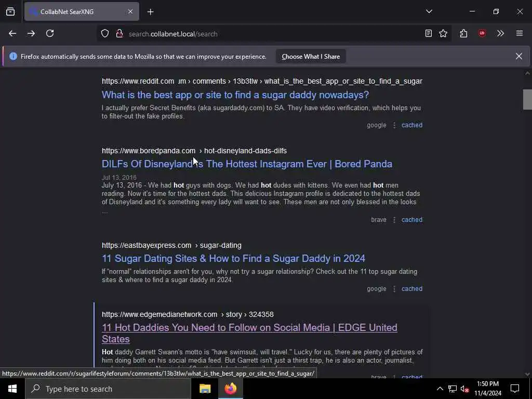Click page scrollbar thumb
Screen dimensions: 532x399
[527, 99]
